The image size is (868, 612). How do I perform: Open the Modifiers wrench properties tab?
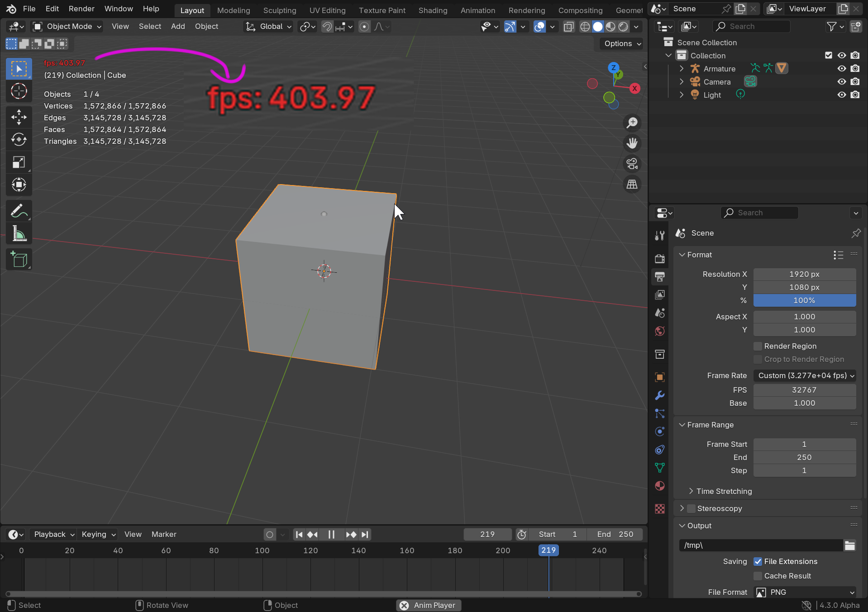tap(660, 395)
